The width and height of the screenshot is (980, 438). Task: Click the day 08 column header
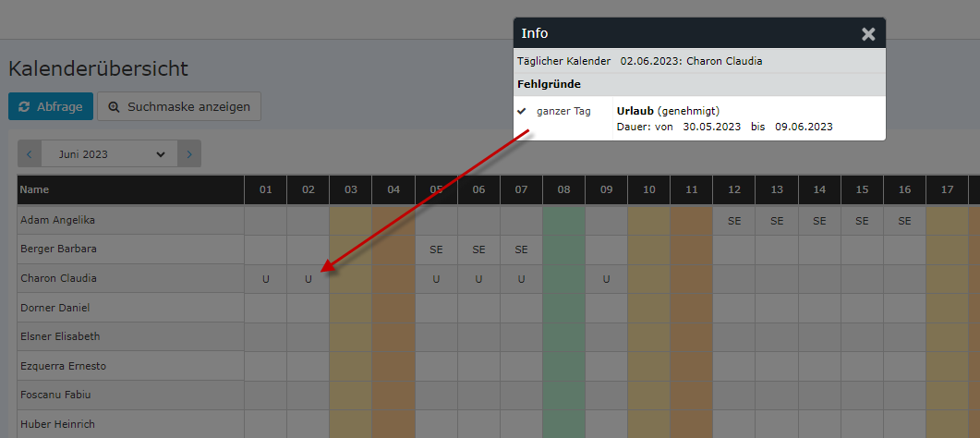coord(563,190)
